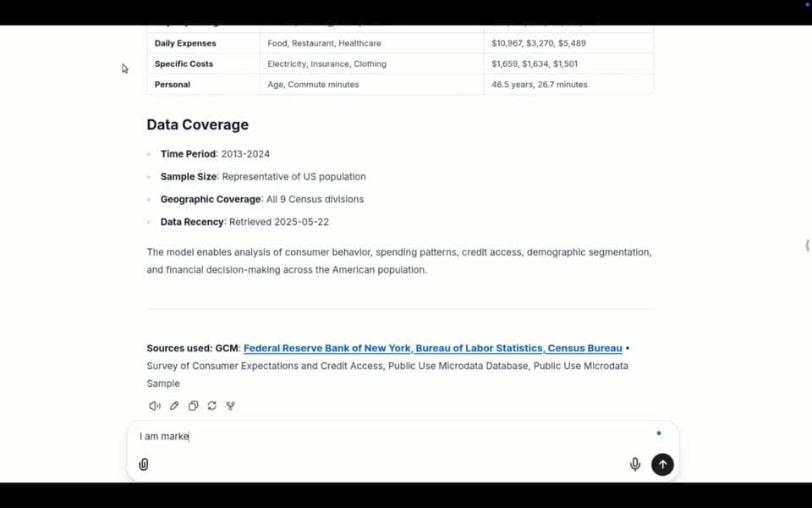Read the response aloud with the speaker icon
The height and width of the screenshot is (508, 812).
154,406
